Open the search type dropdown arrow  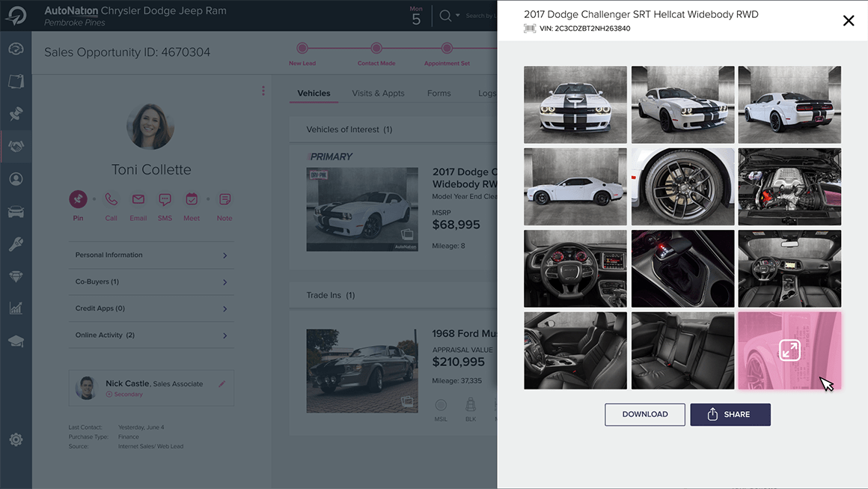[458, 16]
